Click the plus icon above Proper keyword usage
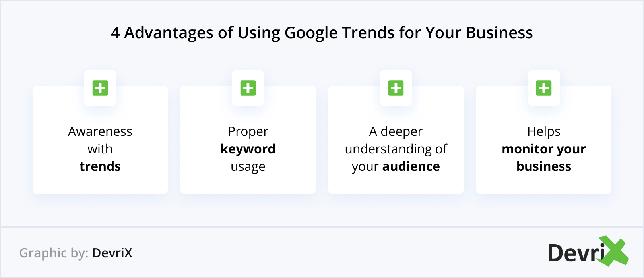644x278 pixels. pos(248,88)
